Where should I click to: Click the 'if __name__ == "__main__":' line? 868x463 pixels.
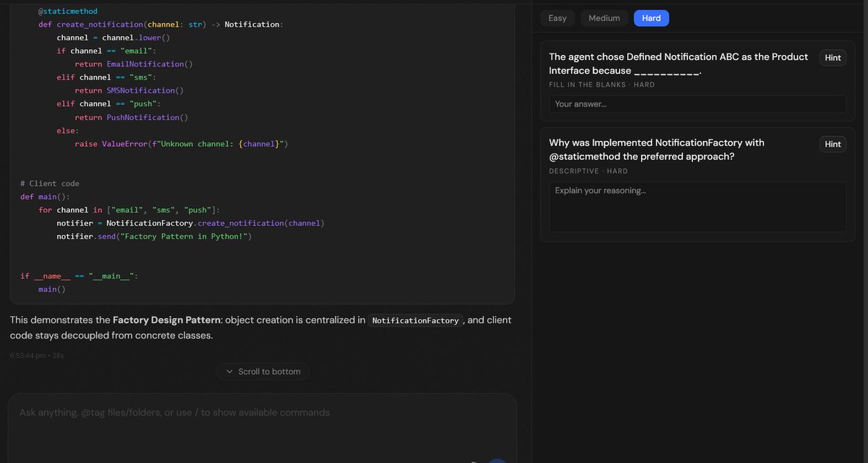pos(79,276)
